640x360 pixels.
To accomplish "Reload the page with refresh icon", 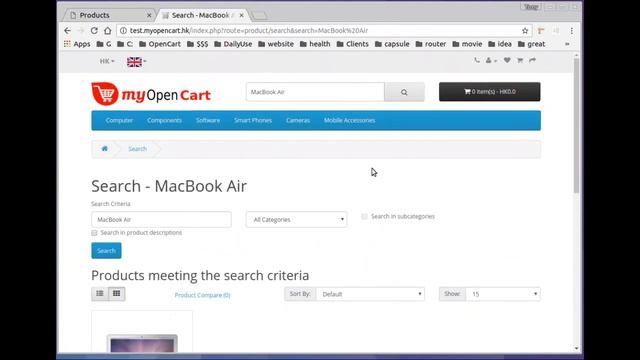I will click(94, 31).
